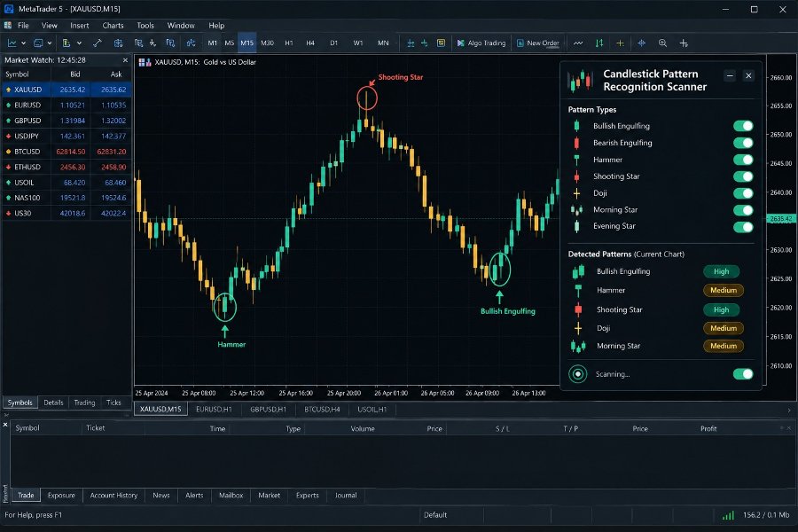This screenshot has width=798, height=532.
Task: Select the trend line drawing tool
Action: pyautogui.click(x=97, y=43)
